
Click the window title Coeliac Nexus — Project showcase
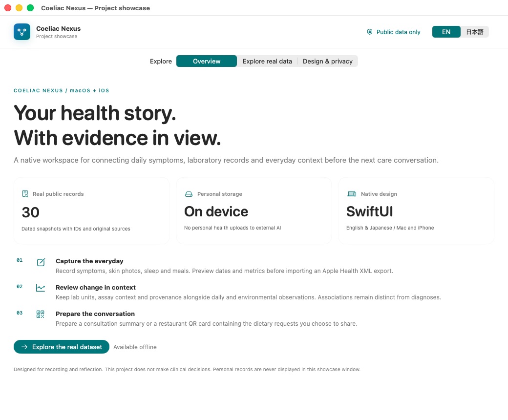tap(96, 8)
